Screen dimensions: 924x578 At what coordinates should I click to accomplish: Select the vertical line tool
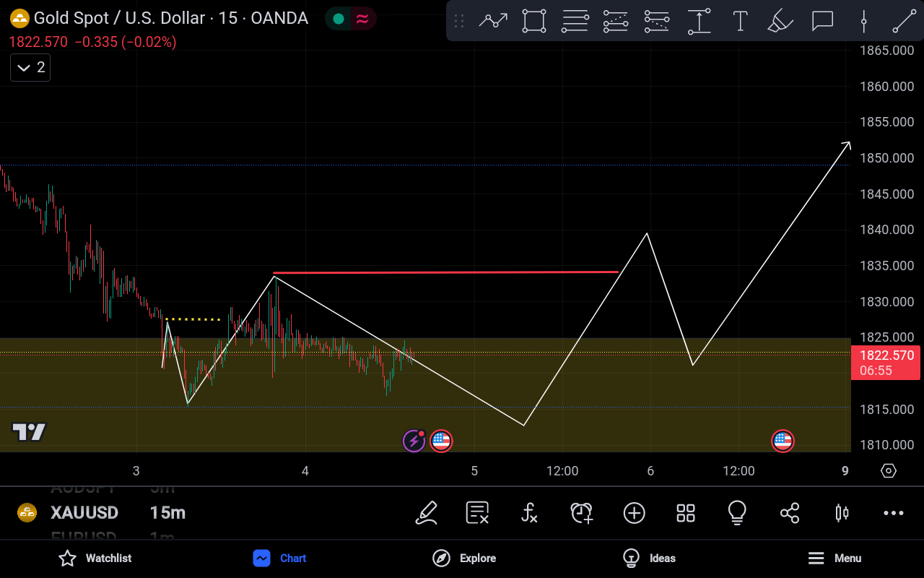tap(863, 21)
